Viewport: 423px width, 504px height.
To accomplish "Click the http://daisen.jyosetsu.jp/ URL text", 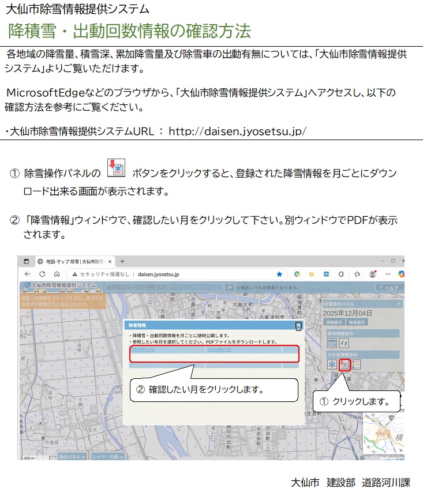I will [x=237, y=131].
